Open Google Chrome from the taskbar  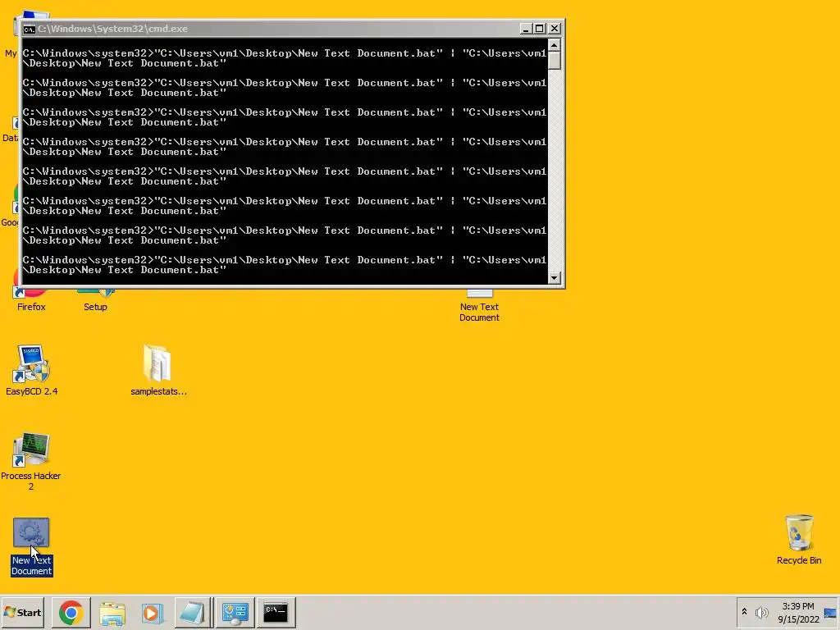71,612
